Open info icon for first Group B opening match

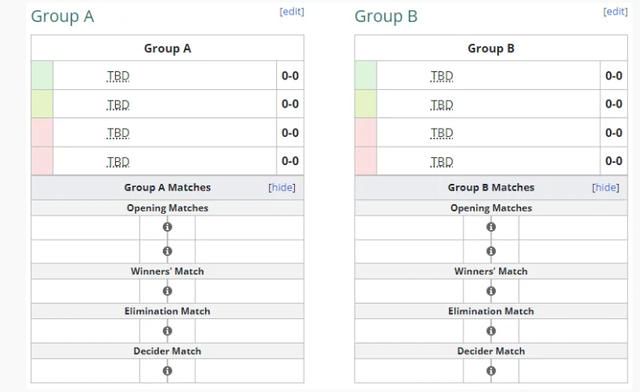[x=491, y=227]
